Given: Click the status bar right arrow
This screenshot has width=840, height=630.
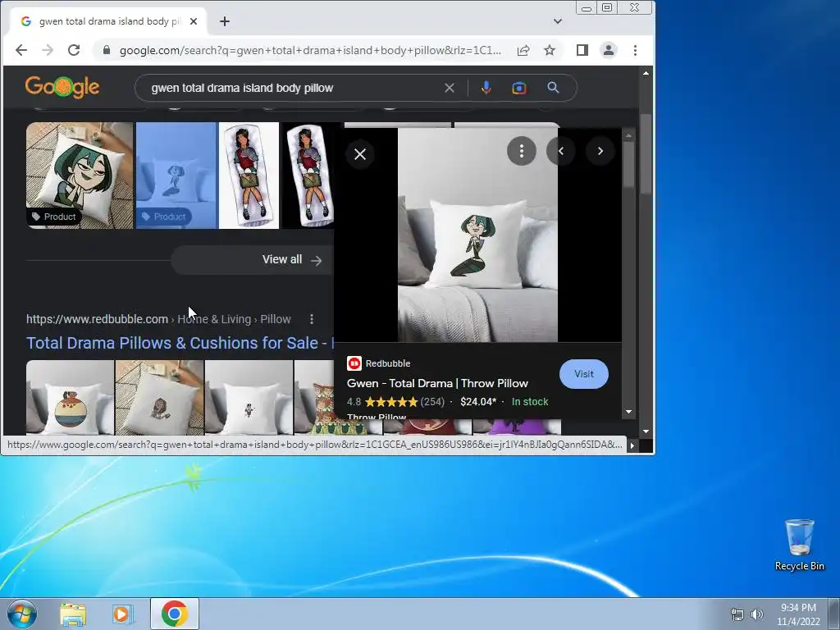Looking at the screenshot, I should point(632,445).
